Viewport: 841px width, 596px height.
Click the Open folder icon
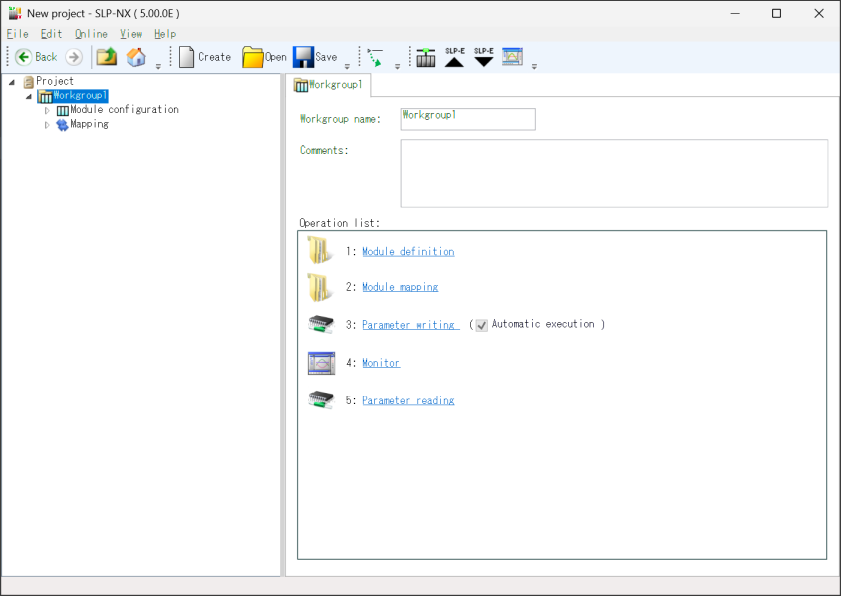pos(252,57)
